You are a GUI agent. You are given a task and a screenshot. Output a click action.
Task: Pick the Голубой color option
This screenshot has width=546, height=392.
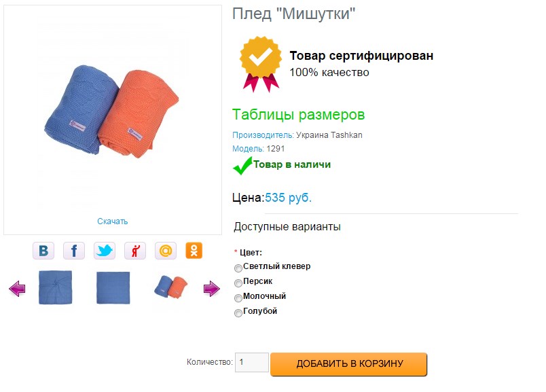238,313
